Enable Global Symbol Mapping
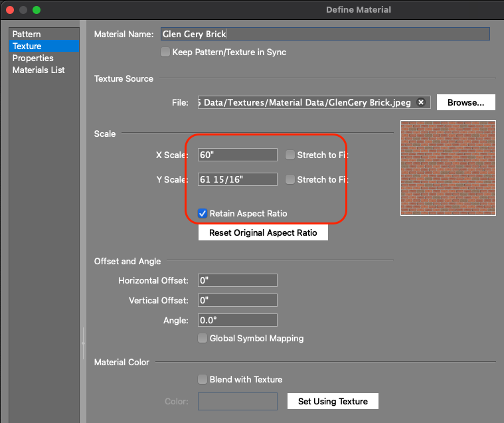This screenshot has width=504, height=423. (x=203, y=338)
